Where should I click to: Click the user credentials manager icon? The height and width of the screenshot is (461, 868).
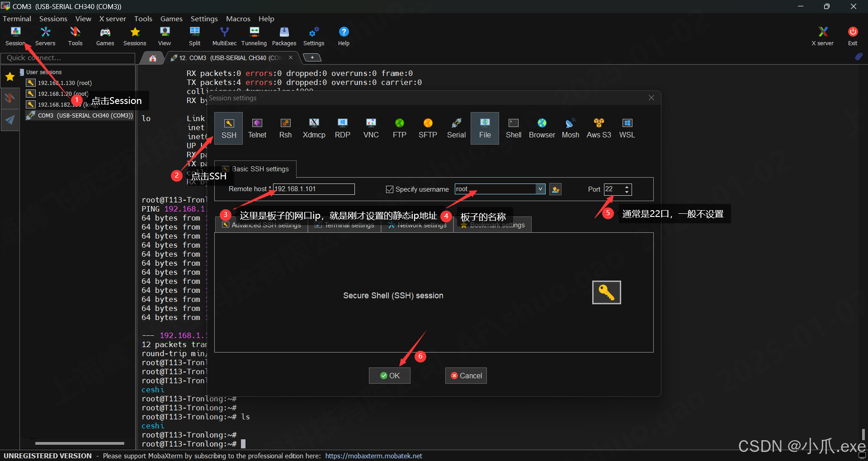coord(556,189)
